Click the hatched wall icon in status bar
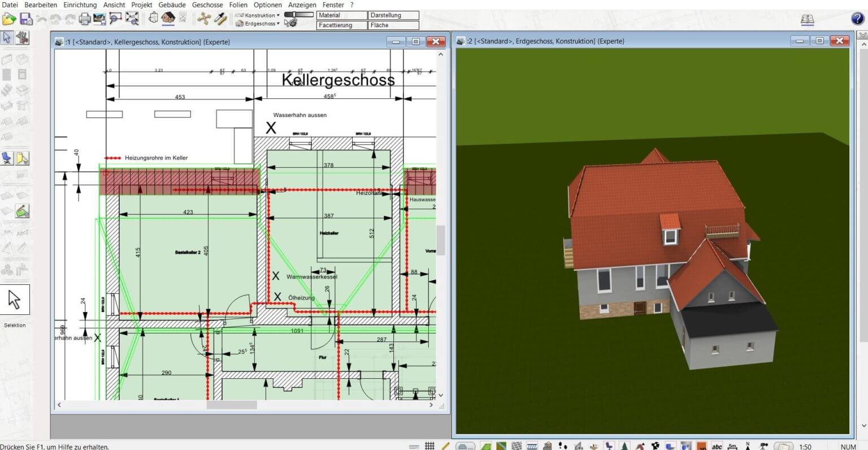 [532, 445]
